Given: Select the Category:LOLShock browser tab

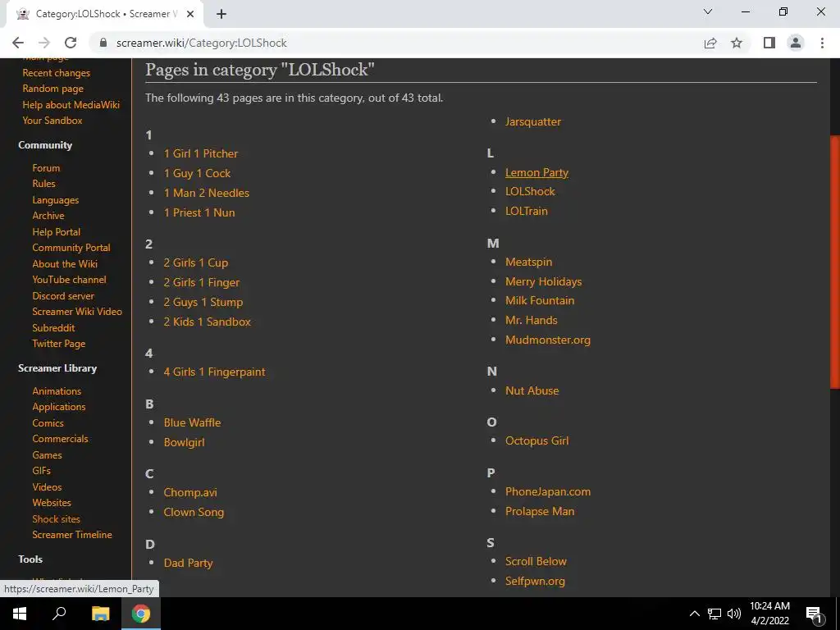Looking at the screenshot, I should point(104,14).
